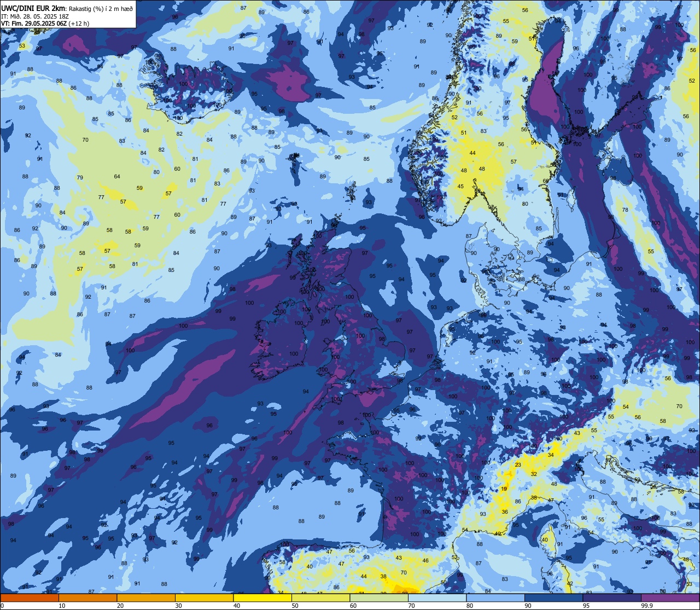
Task: Click the humidity value 78 on the map
Action: click(x=625, y=210)
